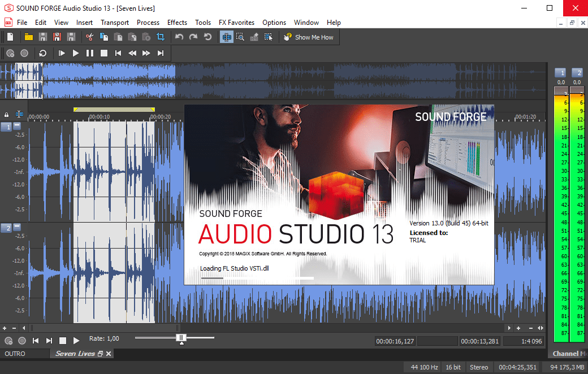Collapse channel 2 with its minus button
Image resolution: width=588 pixels, height=374 pixels.
point(17,227)
